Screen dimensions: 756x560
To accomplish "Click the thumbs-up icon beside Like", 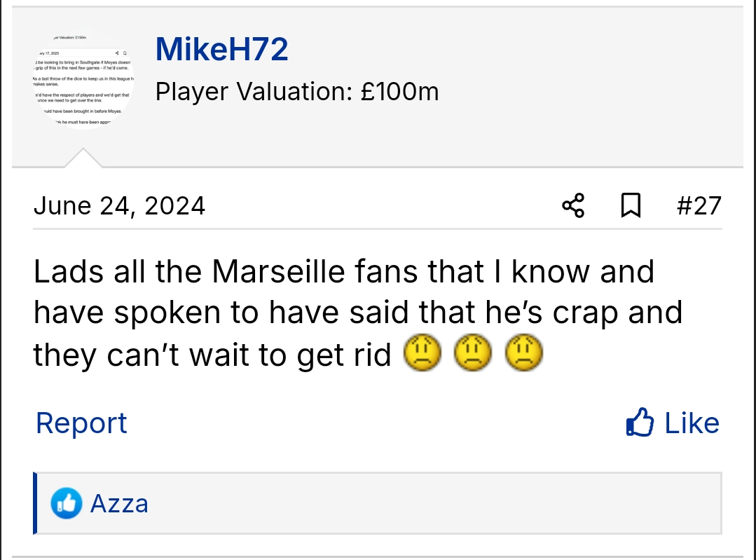I will click(640, 423).
